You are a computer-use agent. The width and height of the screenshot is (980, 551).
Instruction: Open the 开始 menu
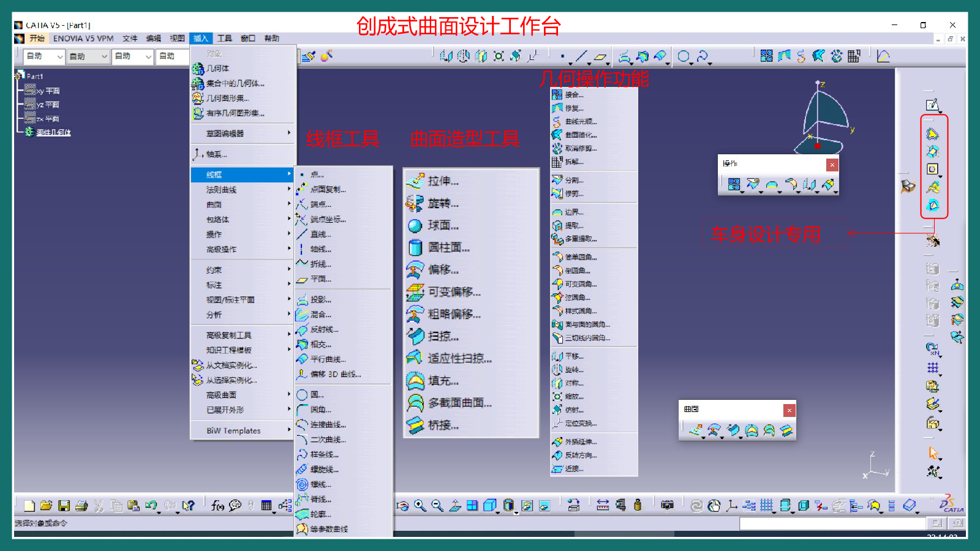click(37, 39)
